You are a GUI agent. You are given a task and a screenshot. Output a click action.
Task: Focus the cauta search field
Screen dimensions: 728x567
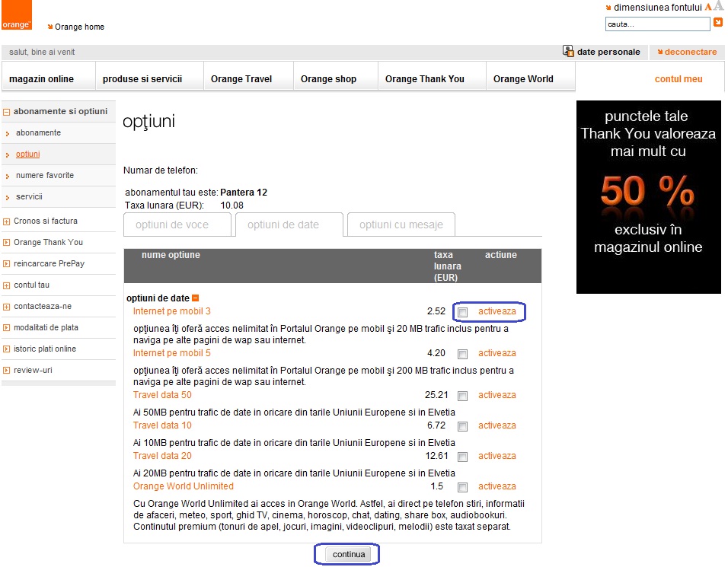pyautogui.click(x=657, y=24)
